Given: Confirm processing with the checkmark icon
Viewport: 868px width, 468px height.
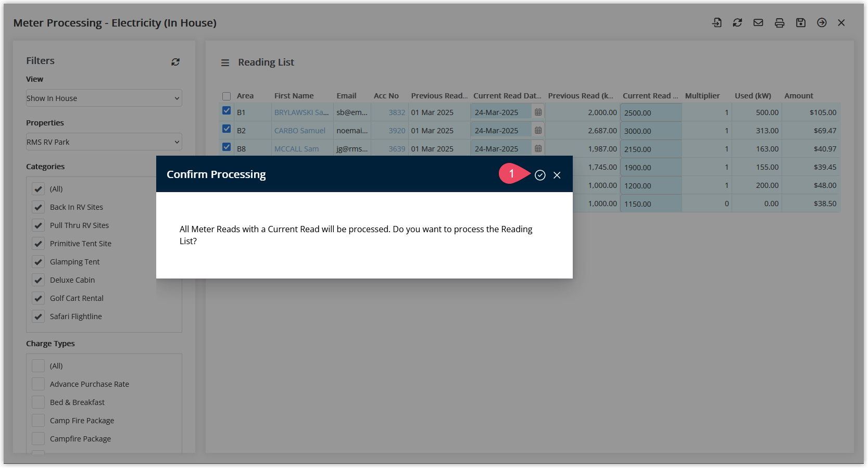Looking at the screenshot, I should 540,175.
